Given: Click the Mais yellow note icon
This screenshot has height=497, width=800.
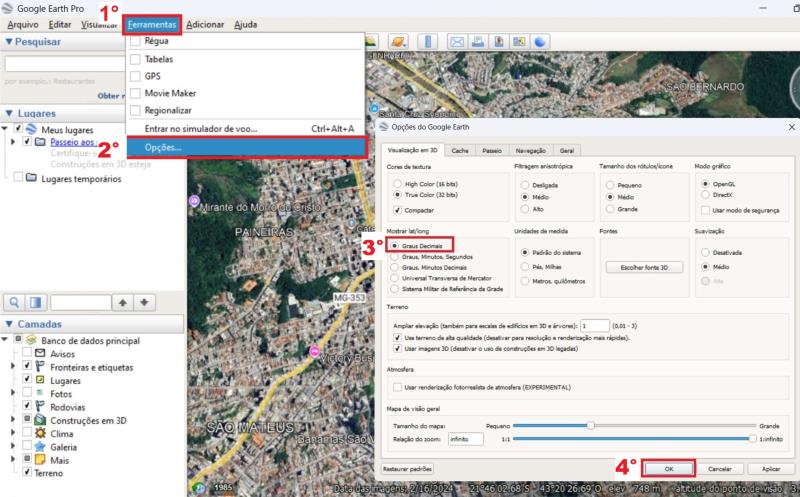Looking at the screenshot, I should pyautogui.click(x=40, y=460).
